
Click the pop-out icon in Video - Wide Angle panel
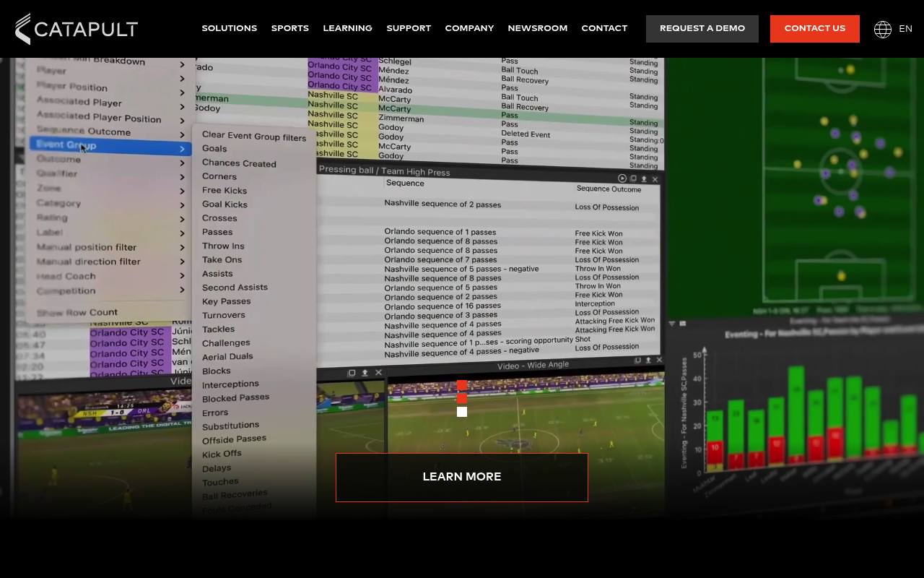point(637,360)
